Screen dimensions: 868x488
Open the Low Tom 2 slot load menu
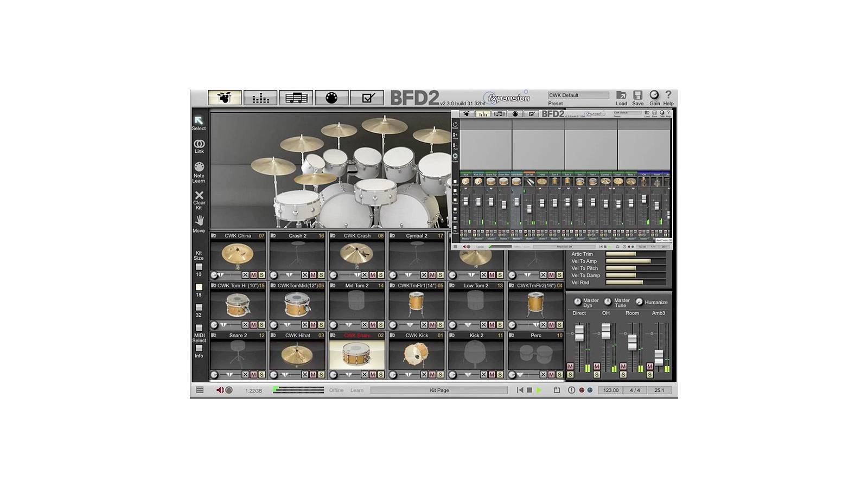tap(452, 286)
